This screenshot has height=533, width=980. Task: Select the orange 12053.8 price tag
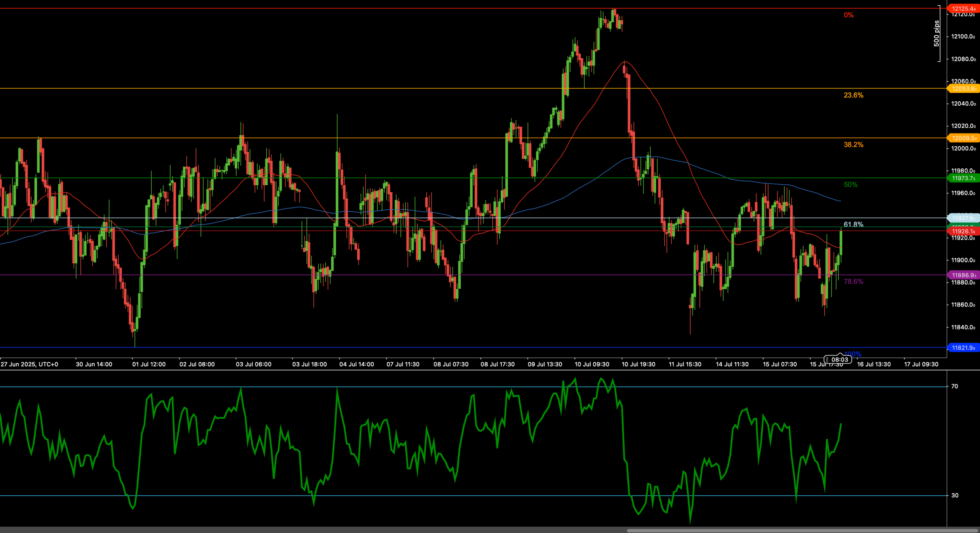click(x=963, y=89)
